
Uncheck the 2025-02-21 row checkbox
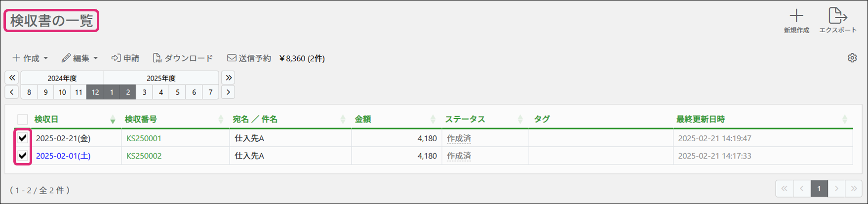23,138
